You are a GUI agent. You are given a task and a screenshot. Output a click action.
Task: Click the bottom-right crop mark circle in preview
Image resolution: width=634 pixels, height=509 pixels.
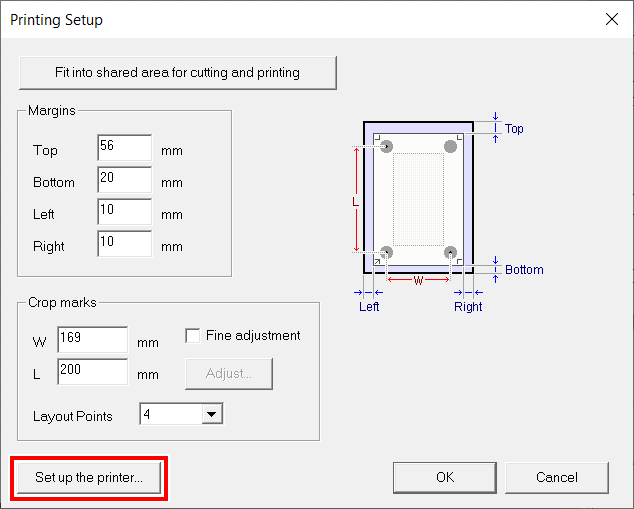point(451,252)
